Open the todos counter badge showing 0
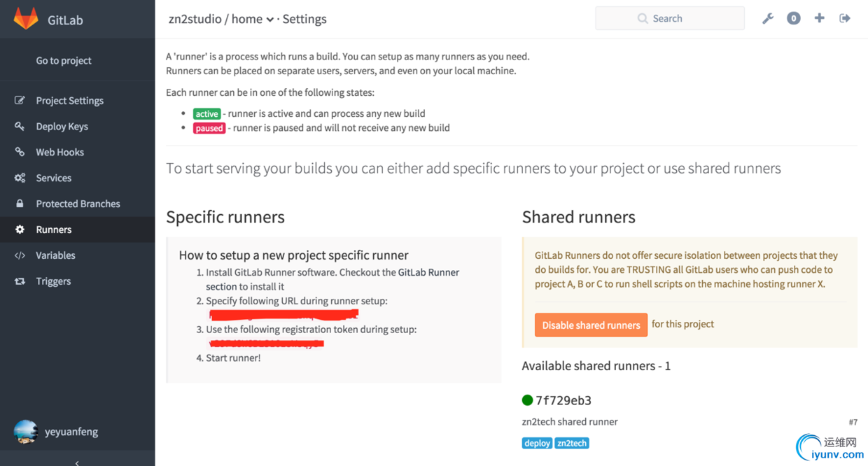 [x=793, y=19]
